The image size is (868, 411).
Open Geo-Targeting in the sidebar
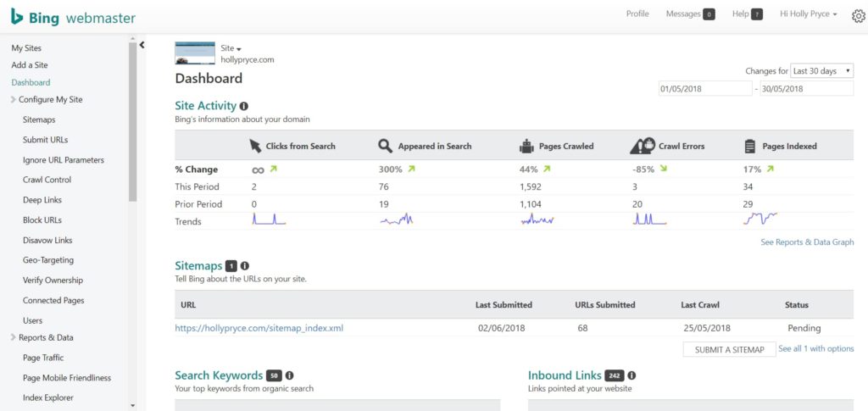pos(48,260)
